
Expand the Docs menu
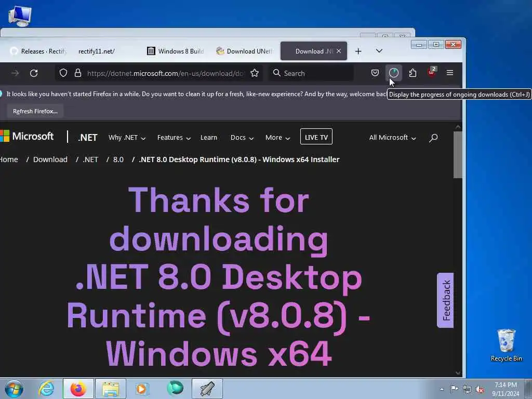pos(242,137)
